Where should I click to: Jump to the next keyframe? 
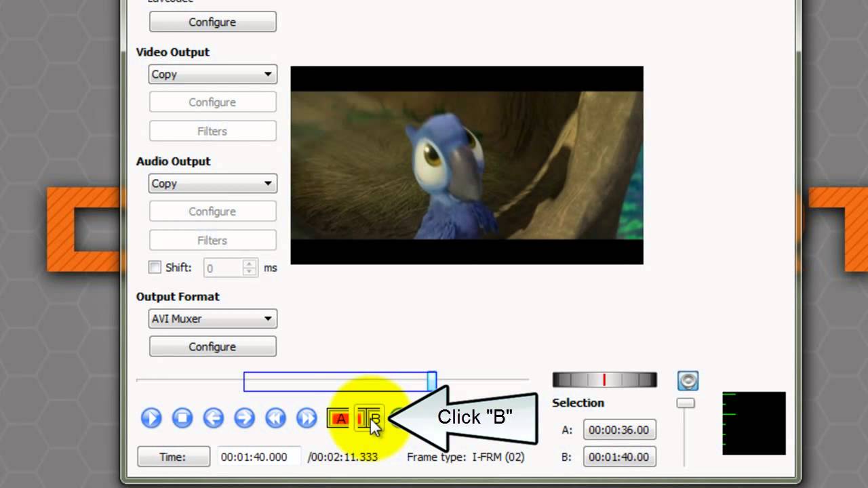(307, 418)
